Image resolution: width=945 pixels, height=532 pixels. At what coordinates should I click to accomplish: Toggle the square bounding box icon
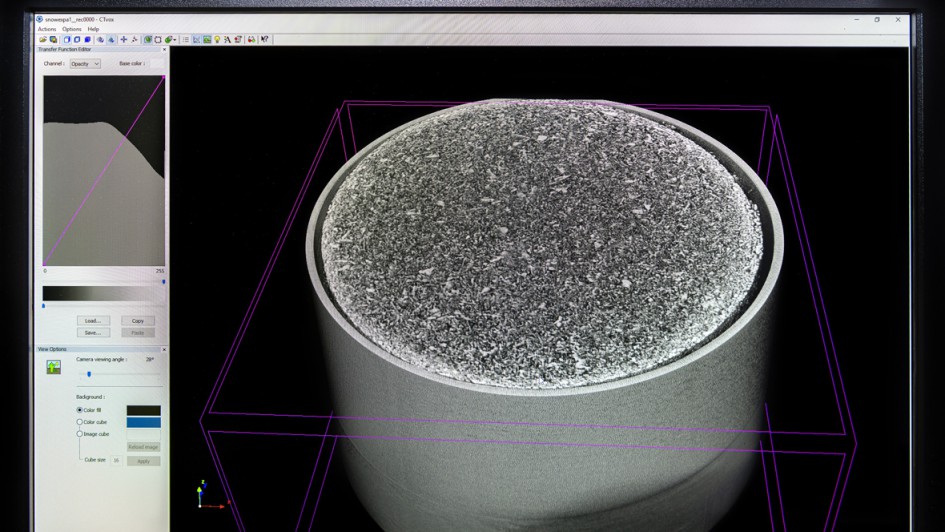pyautogui.click(x=157, y=39)
